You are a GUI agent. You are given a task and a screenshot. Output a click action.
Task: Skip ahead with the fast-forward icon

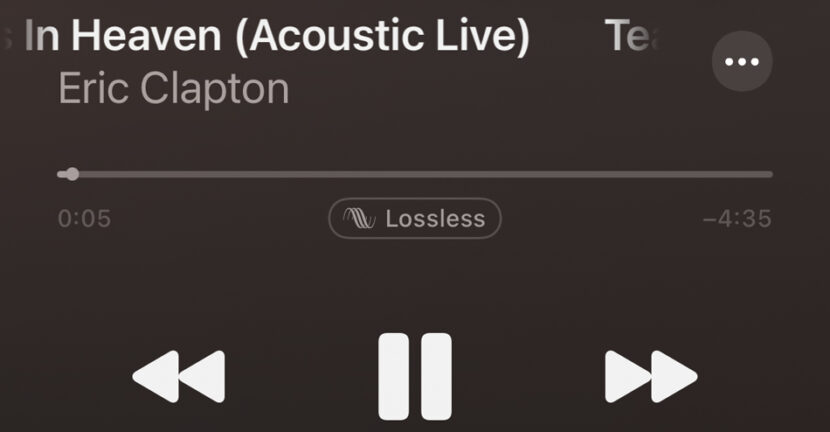[651, 376]
